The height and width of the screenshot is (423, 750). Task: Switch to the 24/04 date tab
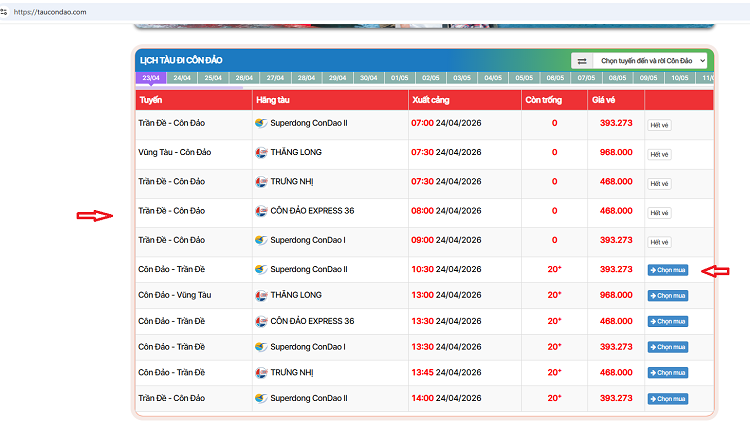[182, 77]
